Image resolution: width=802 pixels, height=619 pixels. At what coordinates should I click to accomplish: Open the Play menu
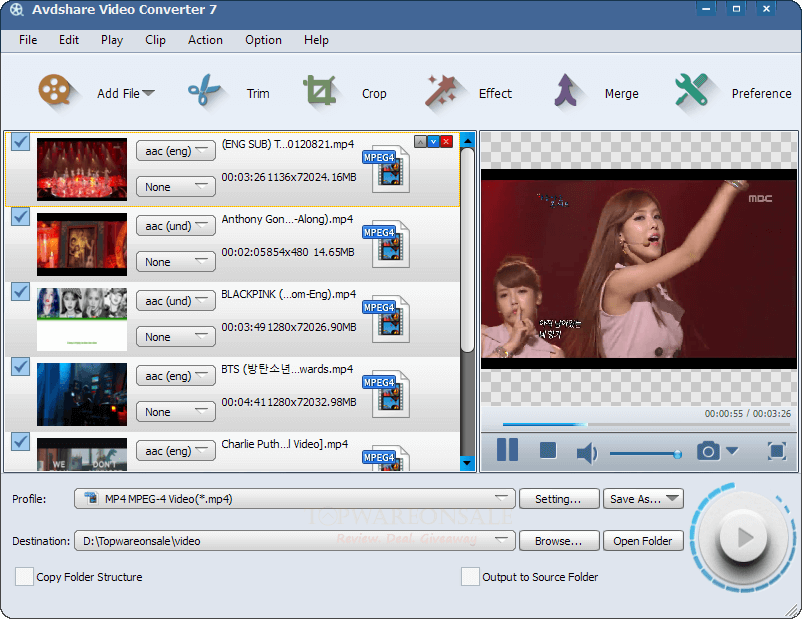(112, 40)
